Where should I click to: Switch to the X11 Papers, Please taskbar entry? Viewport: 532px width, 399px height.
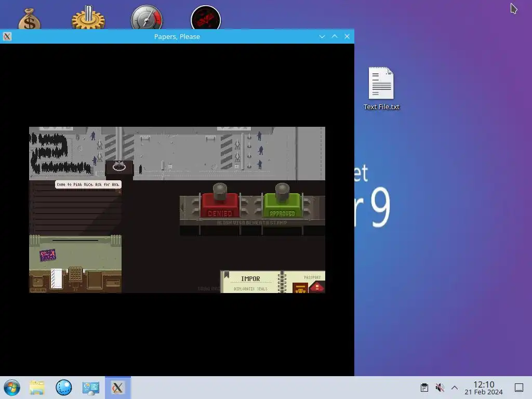[118, 388]
